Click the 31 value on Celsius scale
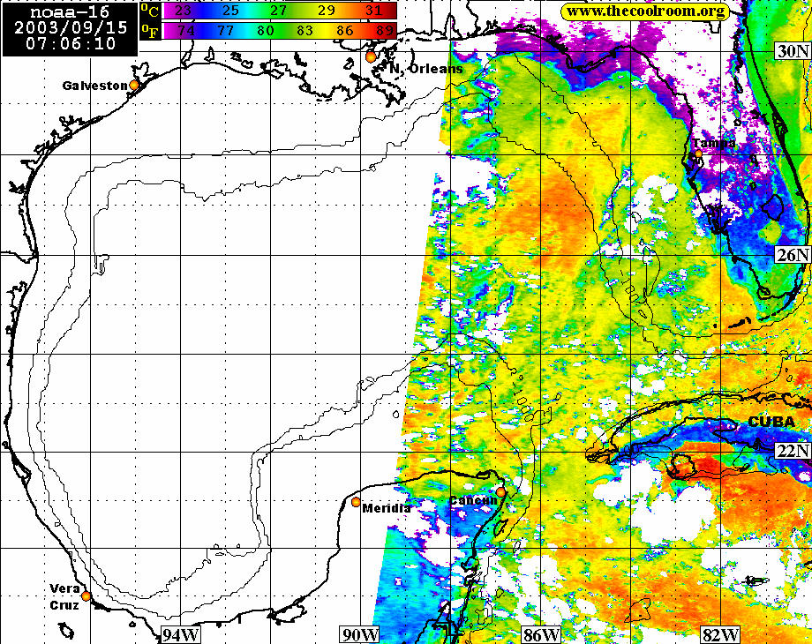The height and width of the screenshot is (644, 812). pos(372,11)
